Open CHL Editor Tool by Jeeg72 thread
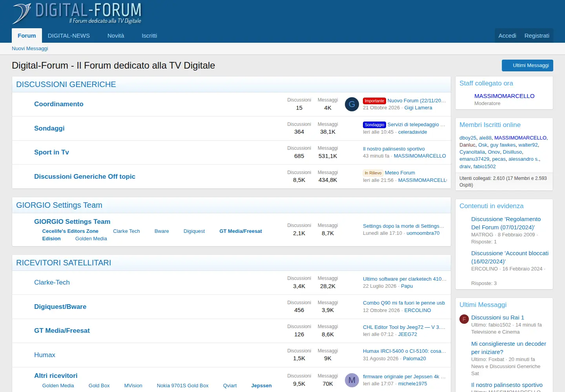The image size is (565, 392). pyautogui.click(x=404, y=327)
